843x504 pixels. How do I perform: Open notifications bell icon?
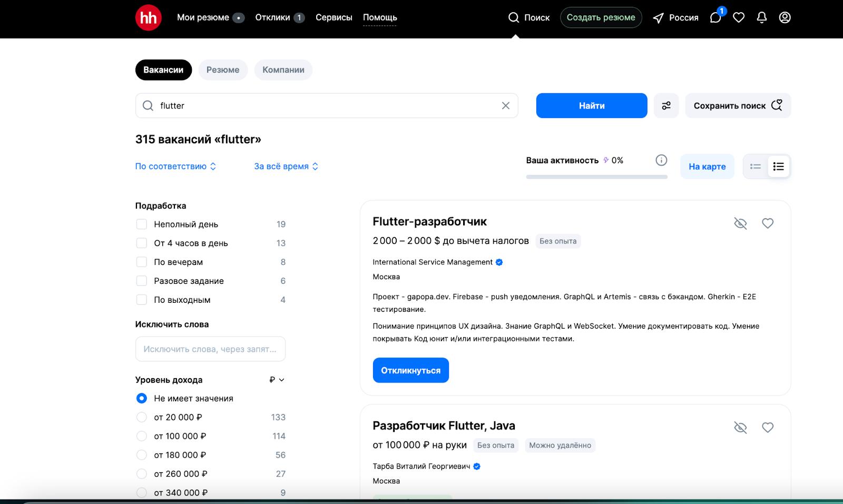[x=761, y=18]
